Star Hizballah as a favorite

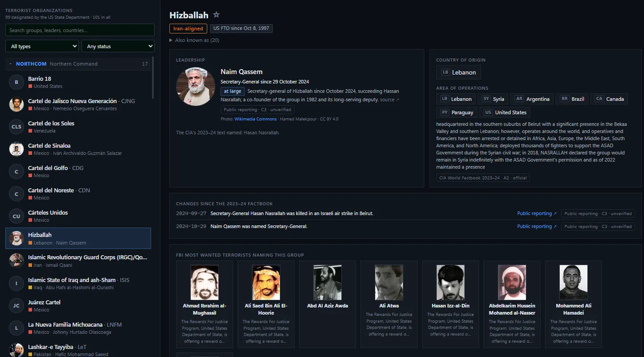click(x=217, y=15)
